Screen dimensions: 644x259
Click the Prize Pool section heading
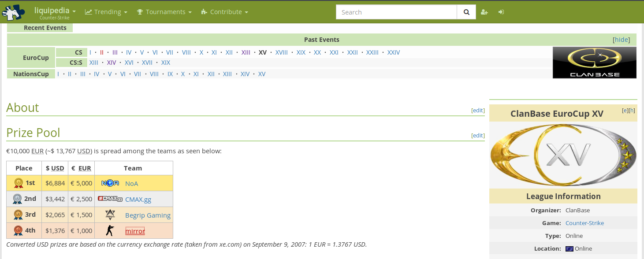33,133
